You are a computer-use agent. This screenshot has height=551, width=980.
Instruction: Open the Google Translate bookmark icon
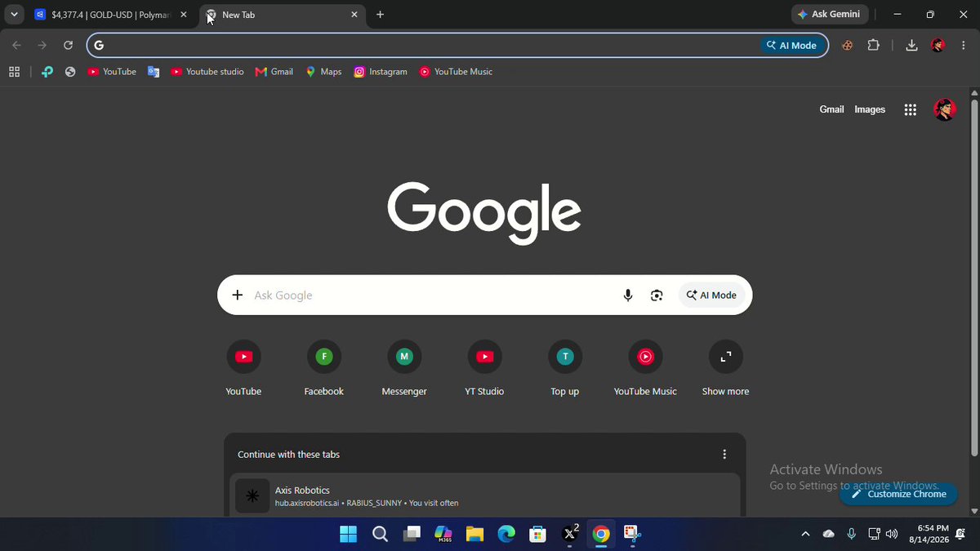[154, 72]
